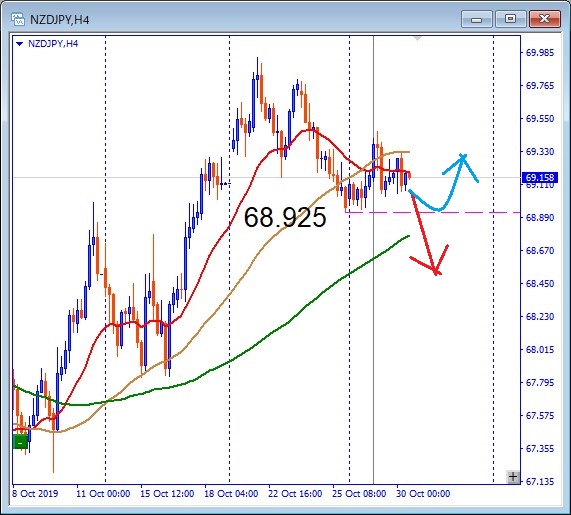Click the NZDJPY,H4 title bar text
571x515 pixels.
point(59,20)
